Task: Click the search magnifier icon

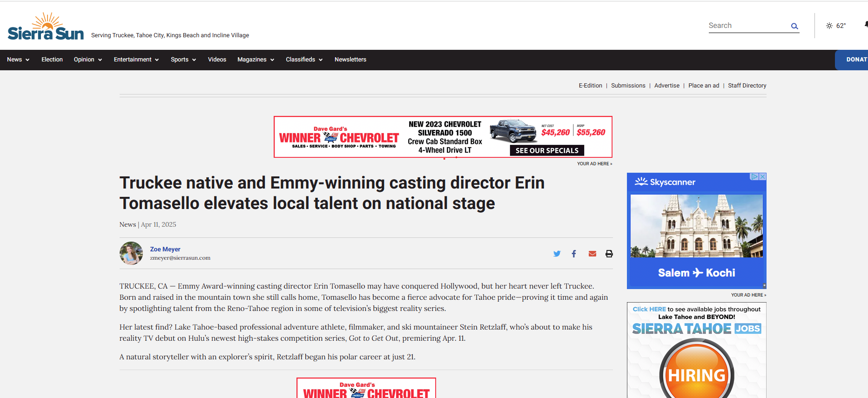Action: tap(794, 26)
